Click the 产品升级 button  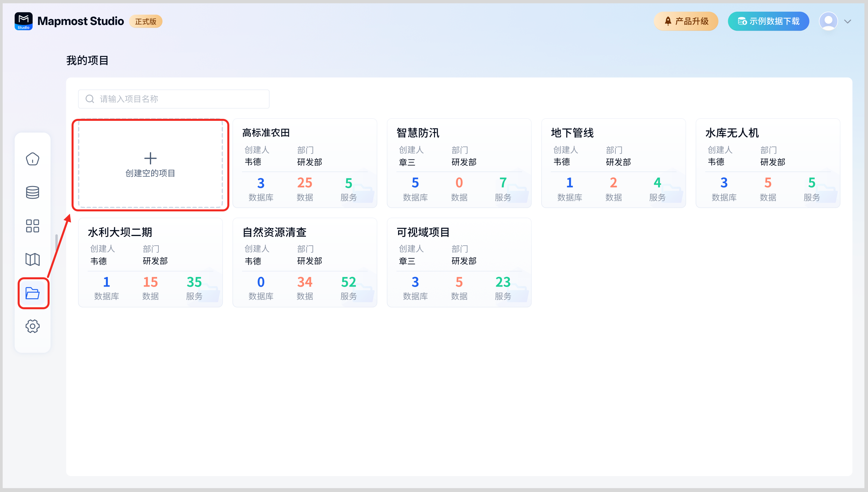point(686,21)
